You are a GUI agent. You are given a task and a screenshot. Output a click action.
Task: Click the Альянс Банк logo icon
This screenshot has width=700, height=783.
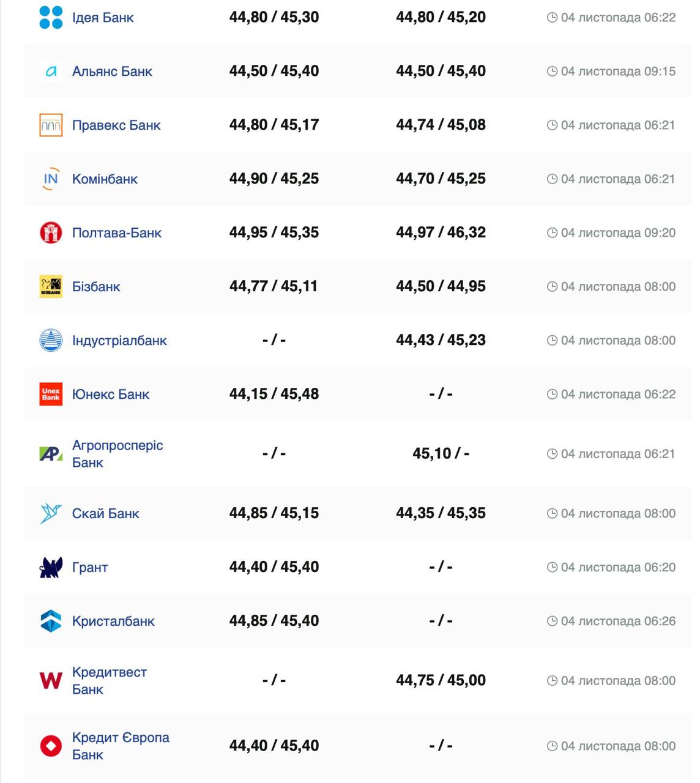coord(51,72)
